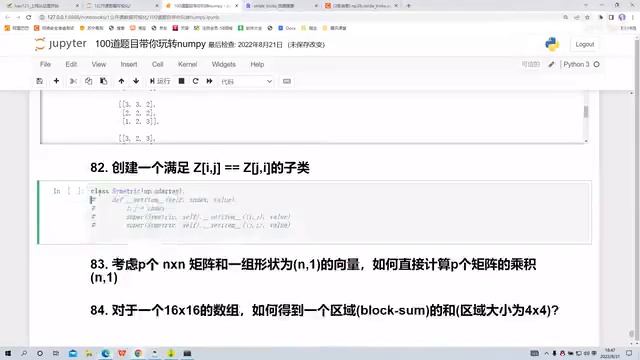This screenshot has width=640, height=360.
Task: Open the Windows Start menu
Action: coord(7,353)
